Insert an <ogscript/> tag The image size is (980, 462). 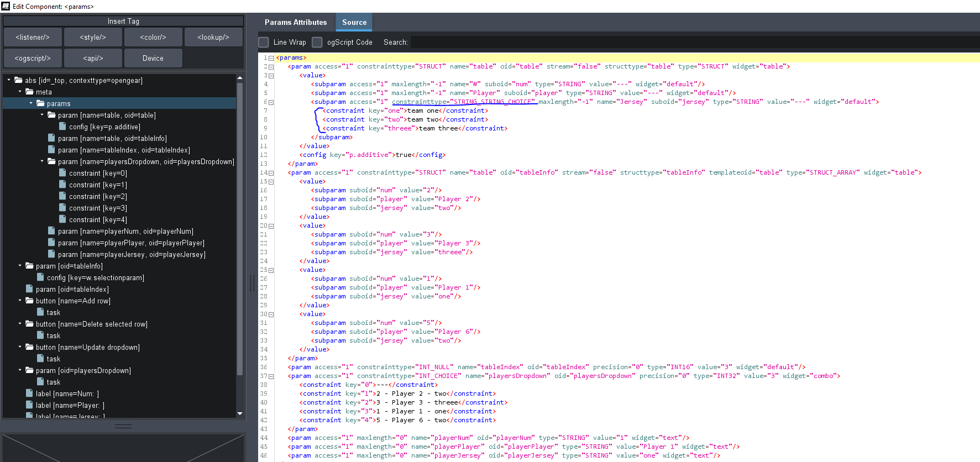point(33,58)
